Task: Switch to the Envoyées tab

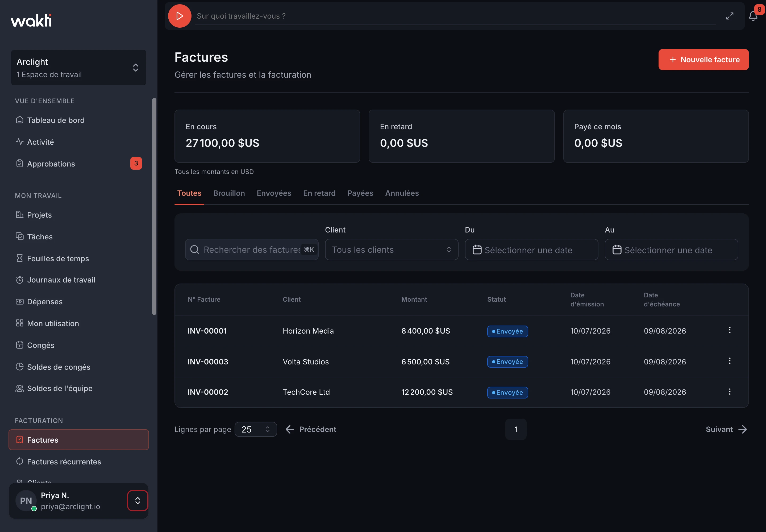Action: (274, 193)
